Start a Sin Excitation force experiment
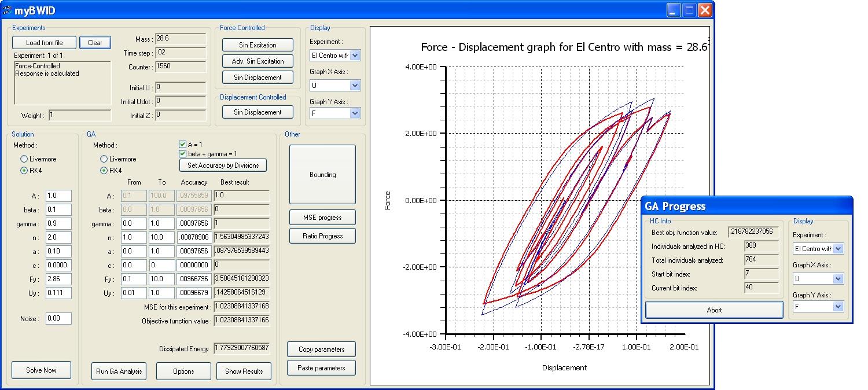Image resolution: width=868 pixels, height=390 pixels. click(x=258, y=45)
